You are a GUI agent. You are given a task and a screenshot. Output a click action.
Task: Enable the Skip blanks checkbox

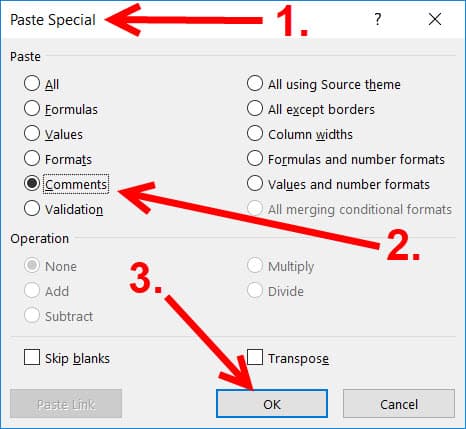pyautogui.click(x=32, y=357)
